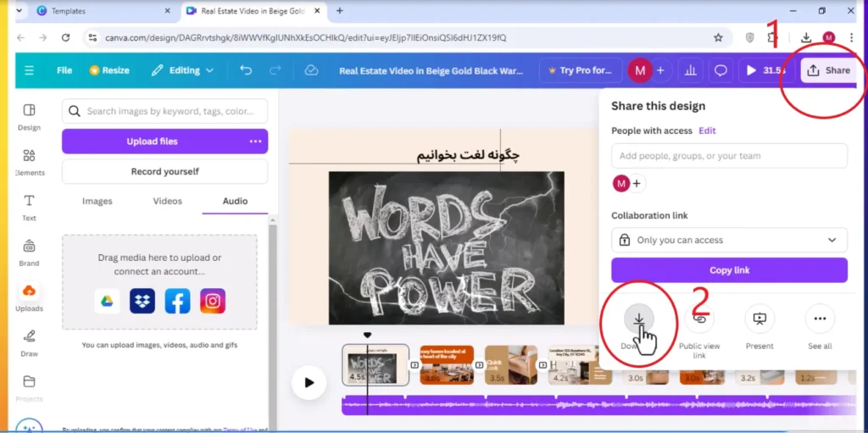Screen dimensions: 868x433
Task: Open browser extensions puzzle icon
Action: coord(771,37)
